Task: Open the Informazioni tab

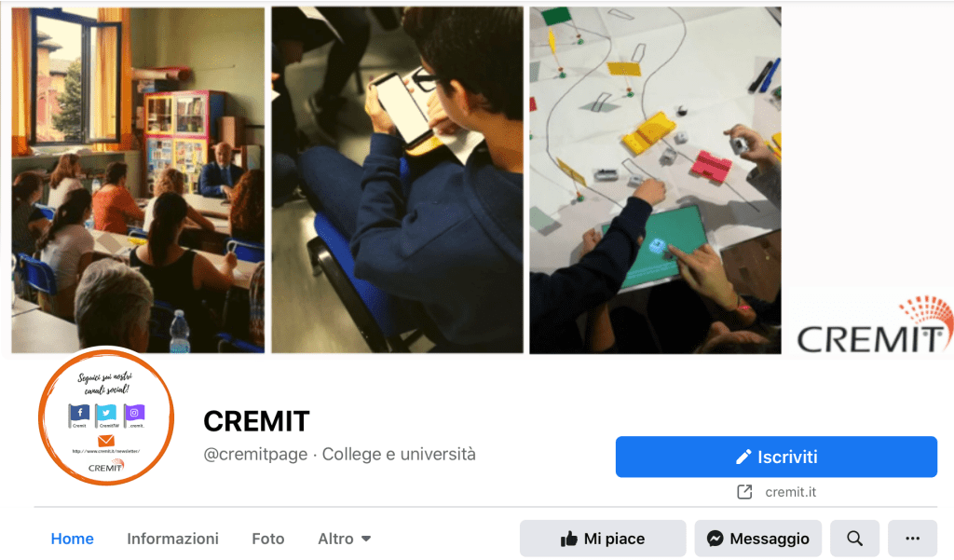Action: (172, 539)
